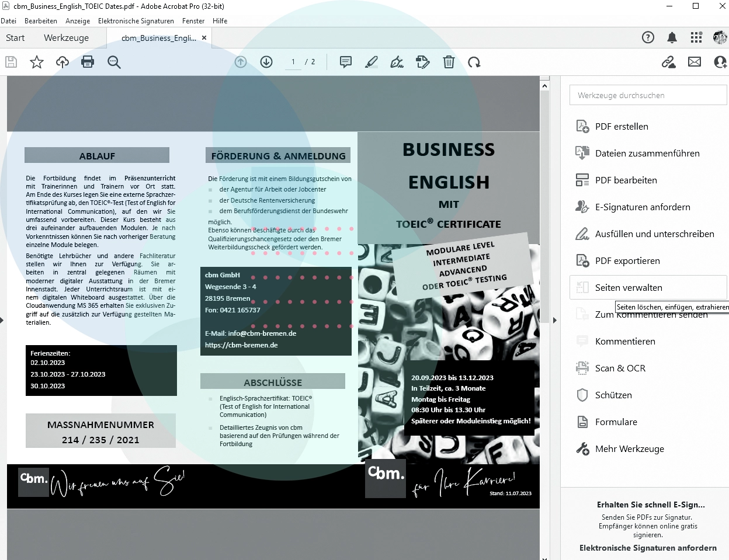729x560 pixels.
Task: Click the MASSNAHMENUMMER heading text
Action: click(x=100, y=425)
